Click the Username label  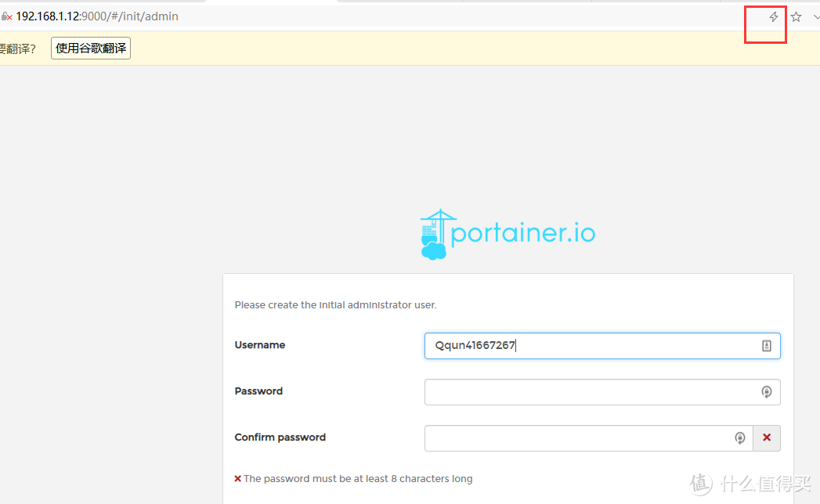[x=260, y=345]
